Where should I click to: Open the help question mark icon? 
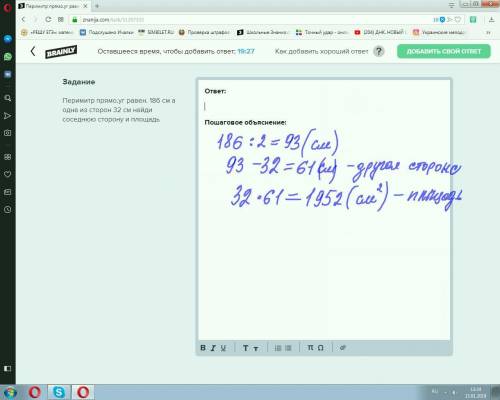click(x=379, y=51)
